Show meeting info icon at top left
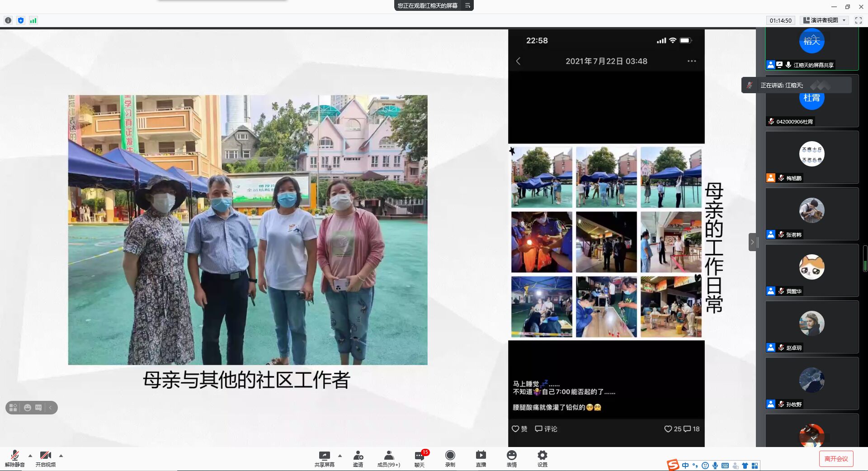This screenshot has height=471, width=868. (8, 20)
